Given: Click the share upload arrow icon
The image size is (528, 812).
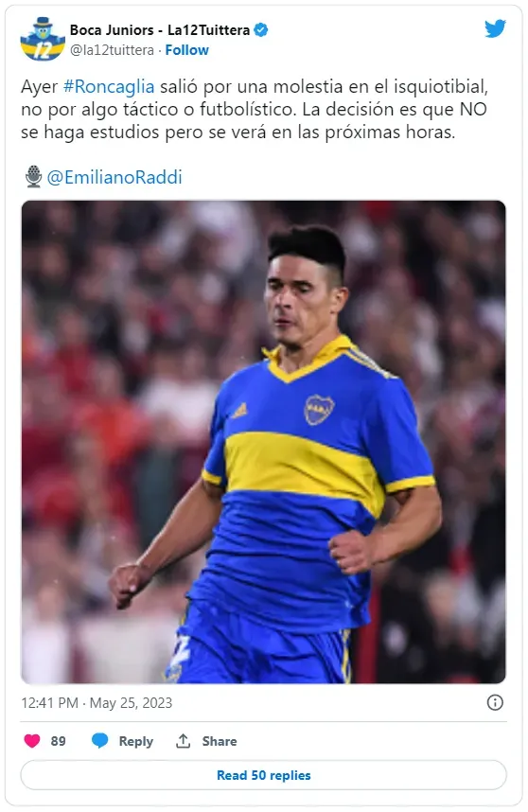Looking at the screenshot, I should (x=184, y=741).
